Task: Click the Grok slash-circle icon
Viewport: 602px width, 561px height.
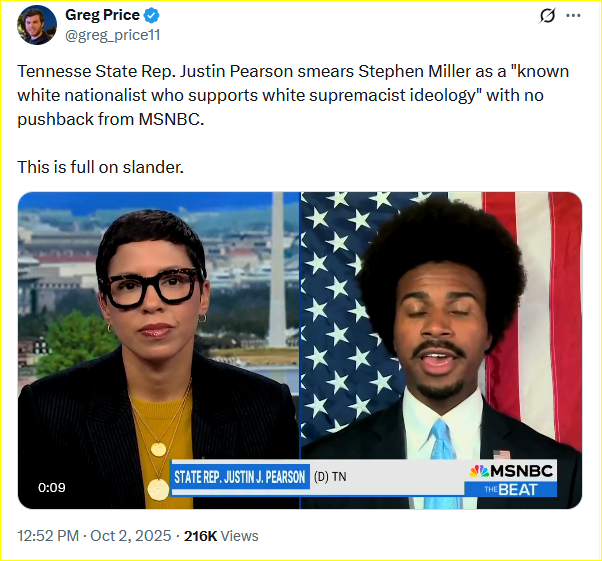Action: [547, 15]
